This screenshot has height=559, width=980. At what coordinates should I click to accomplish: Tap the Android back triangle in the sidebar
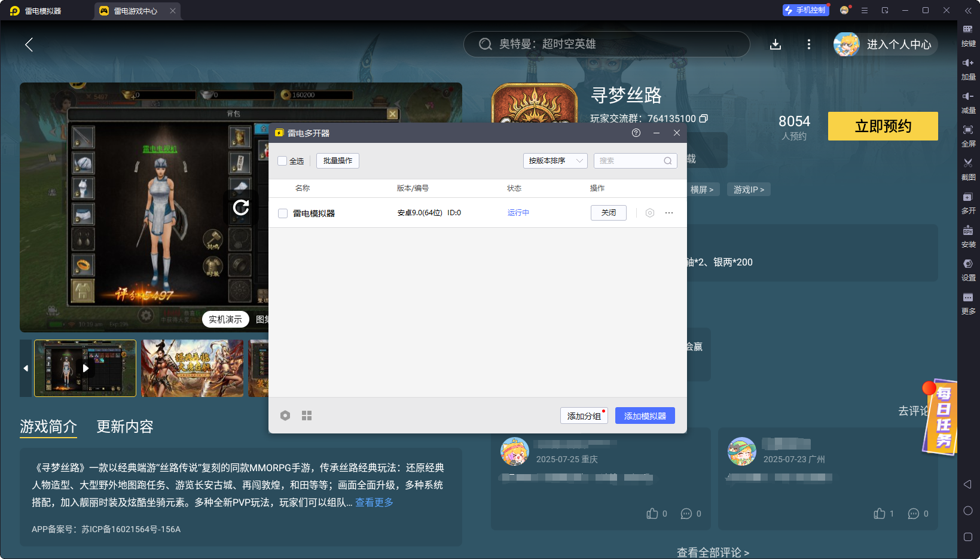(967, 484)
